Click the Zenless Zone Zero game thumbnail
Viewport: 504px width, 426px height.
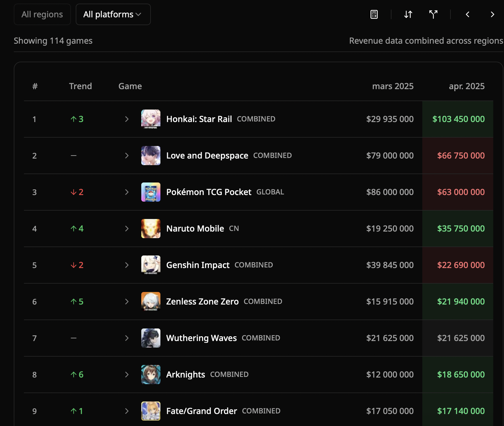(151, 302)
